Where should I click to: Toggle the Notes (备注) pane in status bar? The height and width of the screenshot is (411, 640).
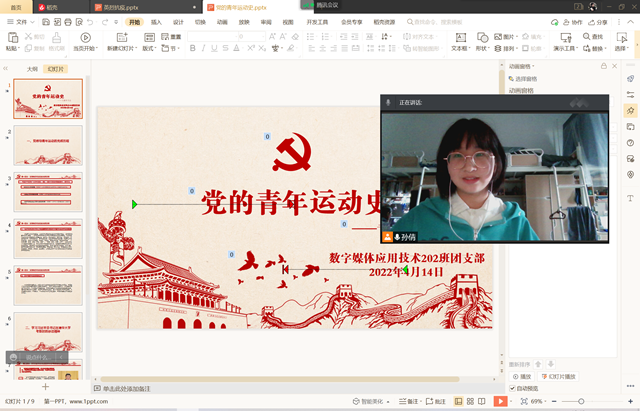click(x=409, y=401)
